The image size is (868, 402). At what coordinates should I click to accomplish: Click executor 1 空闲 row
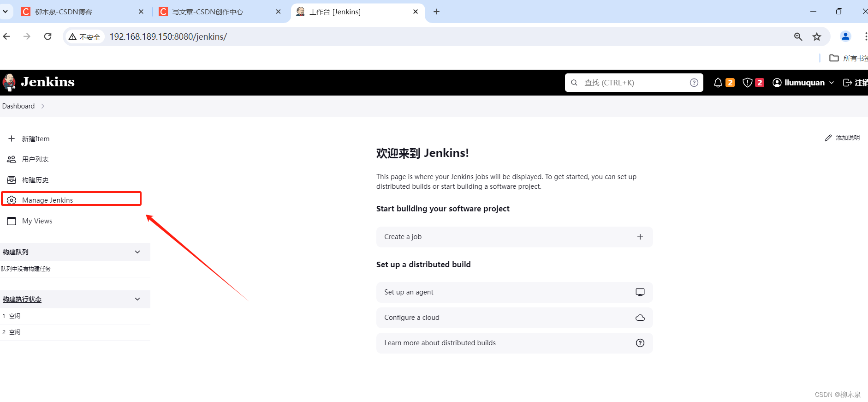click(x=75, y=316)
